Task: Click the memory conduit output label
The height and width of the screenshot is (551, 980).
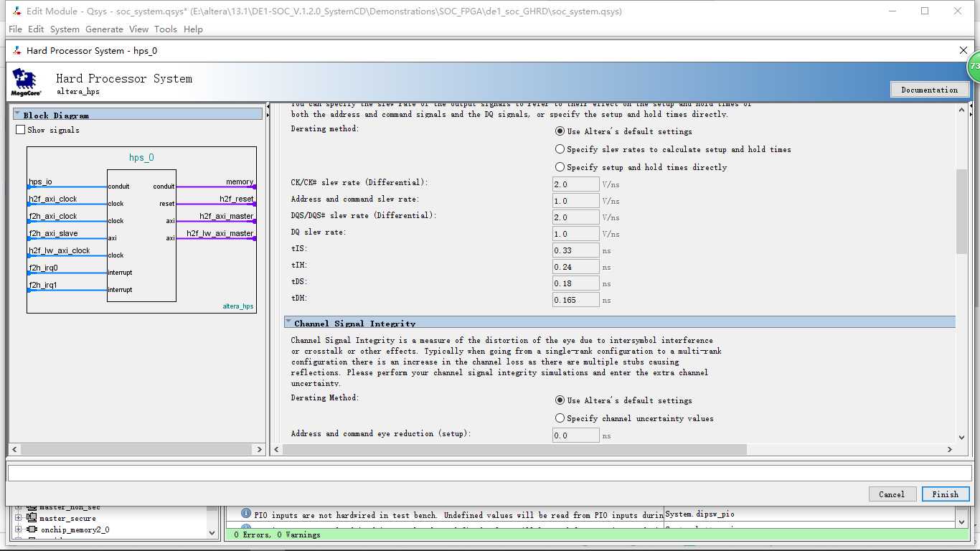Action: coord(240,182)
